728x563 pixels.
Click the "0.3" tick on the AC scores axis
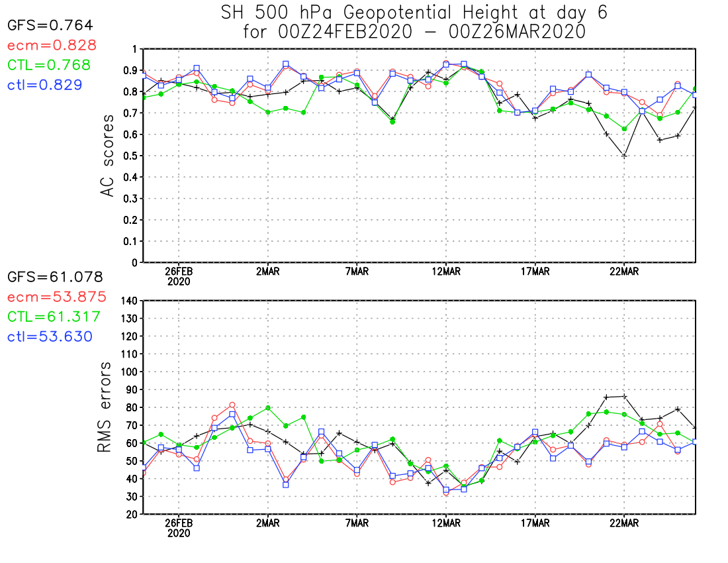[130, 198]
